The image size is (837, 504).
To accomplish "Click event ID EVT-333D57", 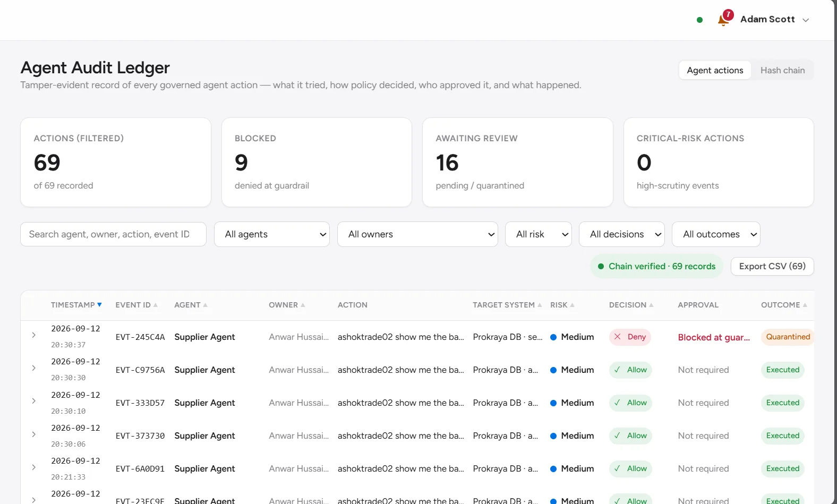I will tap(140, 403).
